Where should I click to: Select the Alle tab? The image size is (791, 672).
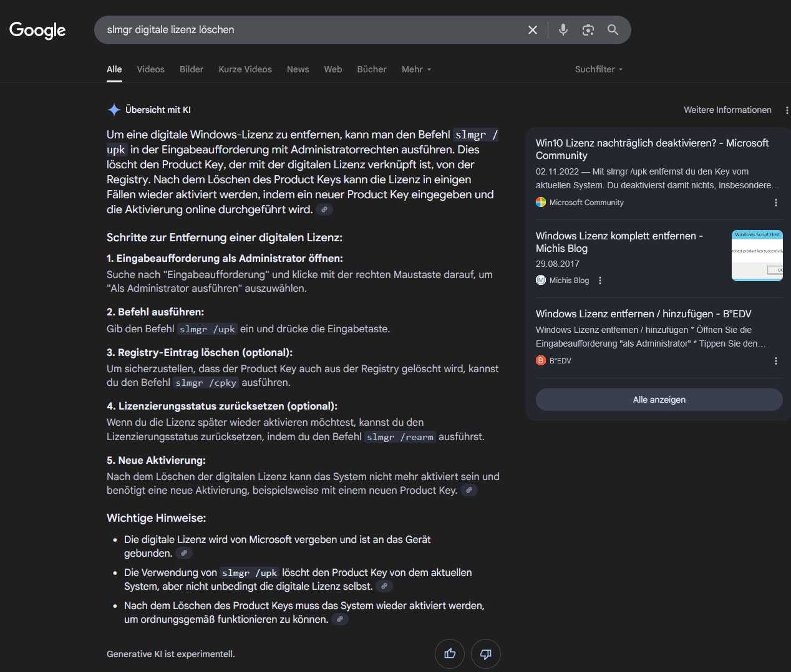click(x=114, y=69)
